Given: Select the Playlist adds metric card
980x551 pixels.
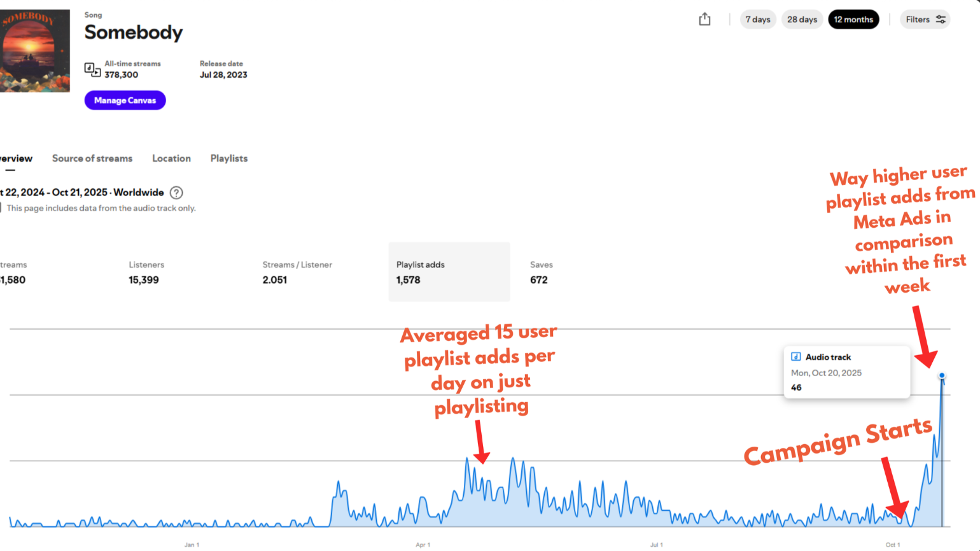Looking at the screenshot, I should [x=449, y=272].
